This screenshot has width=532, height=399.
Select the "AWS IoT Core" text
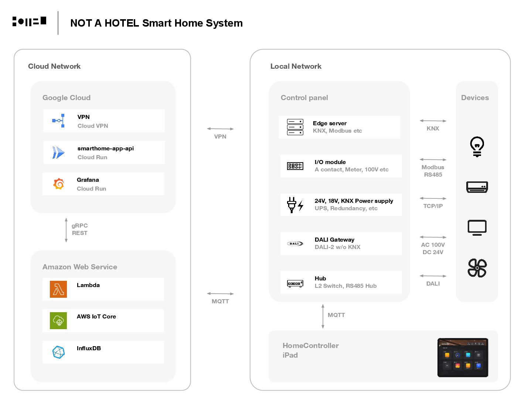tap(96, 317)
